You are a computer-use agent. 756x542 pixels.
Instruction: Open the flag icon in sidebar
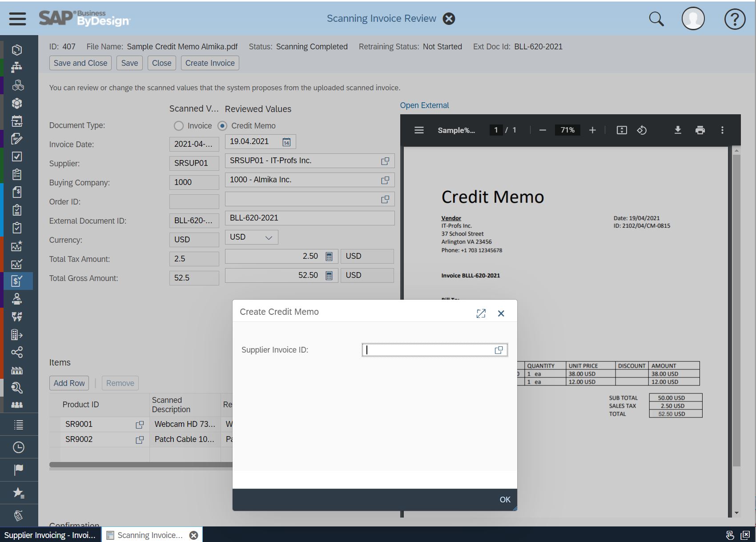(18, 470)
